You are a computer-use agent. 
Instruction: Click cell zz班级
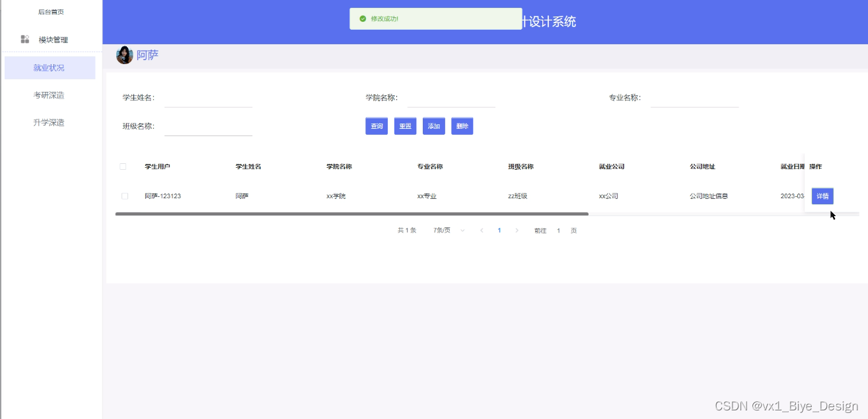click(517, 196)
